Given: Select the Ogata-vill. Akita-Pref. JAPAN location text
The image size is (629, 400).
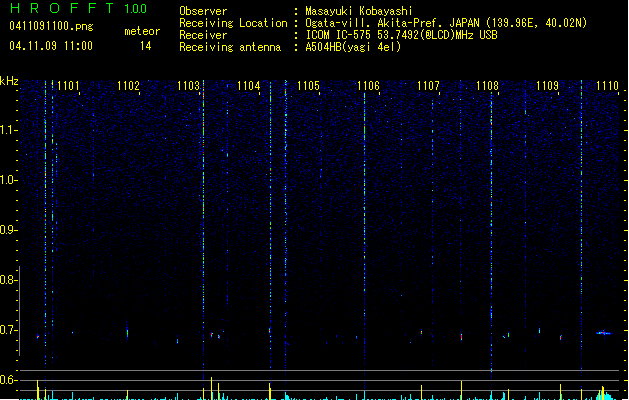Looking at the screenshot, I should 446,23.
